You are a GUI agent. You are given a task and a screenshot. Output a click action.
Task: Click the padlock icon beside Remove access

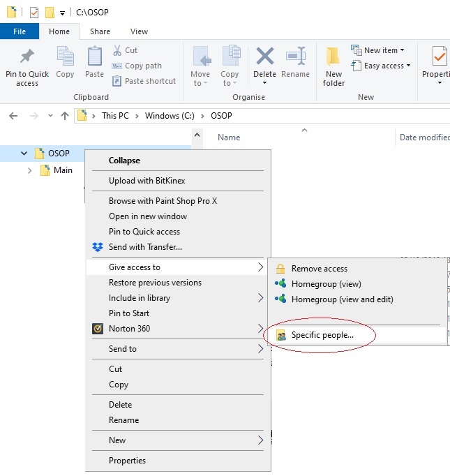(x=280, y=269)
